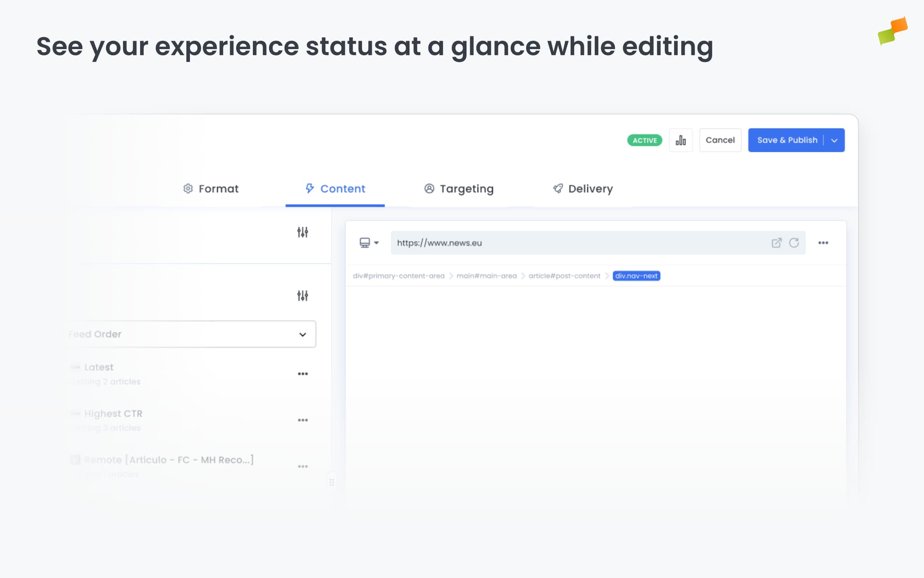924x578 pixels.
Task: Select the div.nav-next breadcrumb chip
Action: click(x=636, y=276)
